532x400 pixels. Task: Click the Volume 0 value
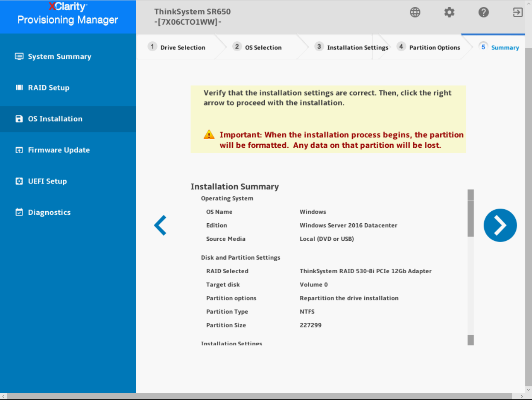coord(314,285)
